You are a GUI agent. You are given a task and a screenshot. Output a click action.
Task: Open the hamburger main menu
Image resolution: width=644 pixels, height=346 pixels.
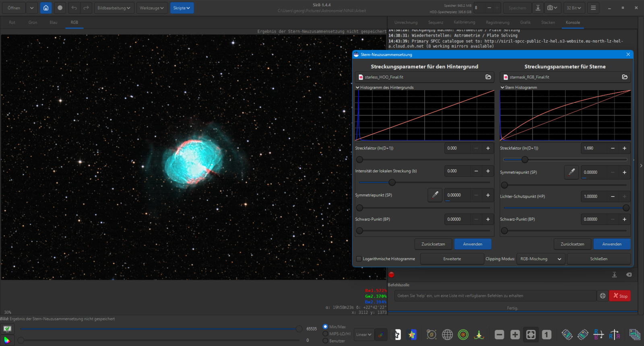[x=593, y=8]
